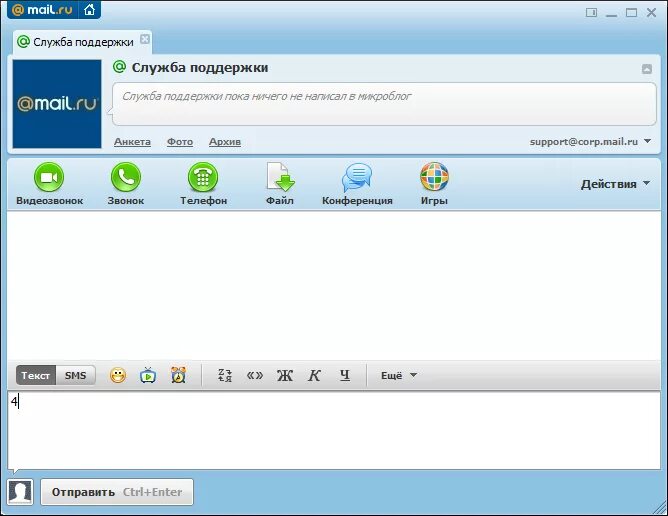Collapse the contact header panel
The width and height of the screenshot is (668, 516).
click(x=647, y=69)
